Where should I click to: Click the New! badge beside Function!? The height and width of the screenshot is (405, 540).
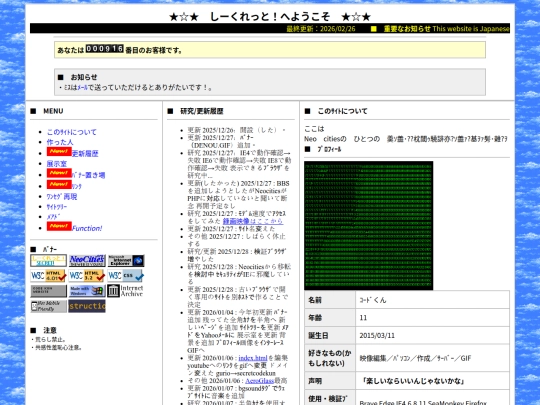(59, 226)
